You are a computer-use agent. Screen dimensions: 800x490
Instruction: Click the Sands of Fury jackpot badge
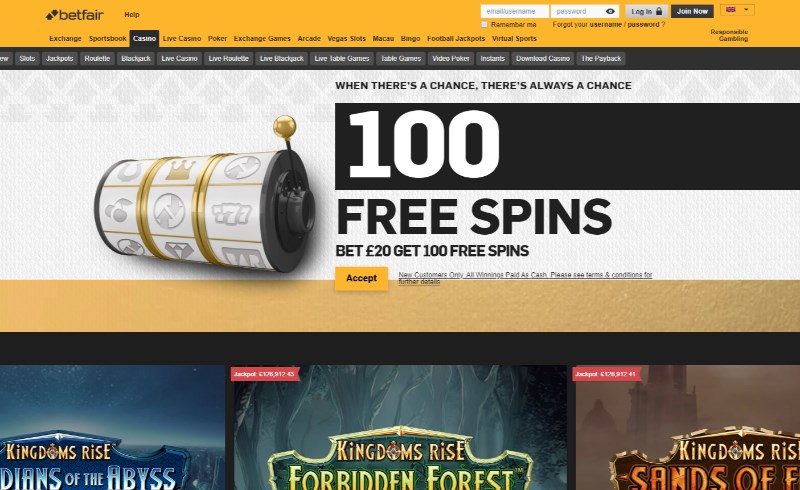(606, 374)
